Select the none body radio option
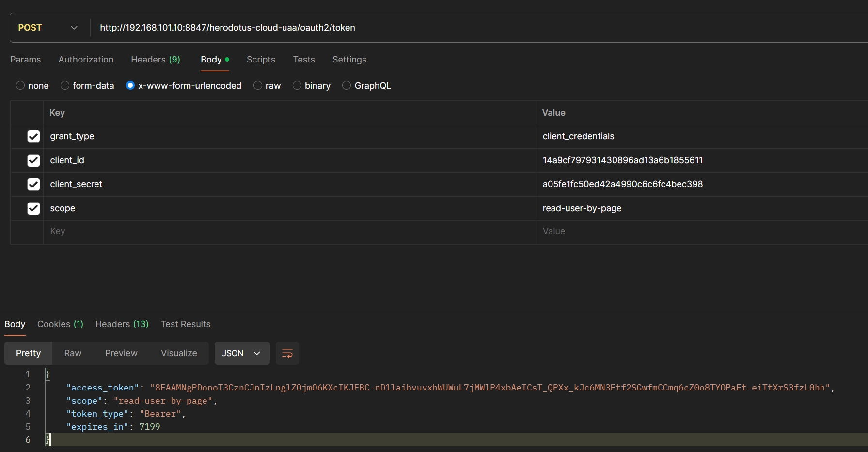The image size is (868, 452). click(x=20, y=86)
